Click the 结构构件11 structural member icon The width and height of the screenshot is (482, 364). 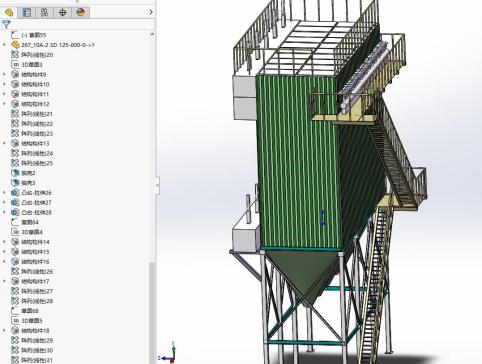pos(15,94)
